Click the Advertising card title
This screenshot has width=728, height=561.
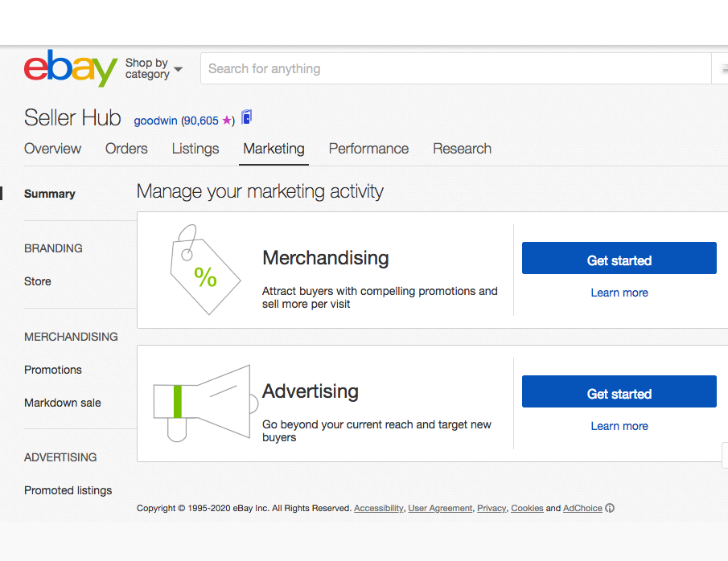coord(311,391)
